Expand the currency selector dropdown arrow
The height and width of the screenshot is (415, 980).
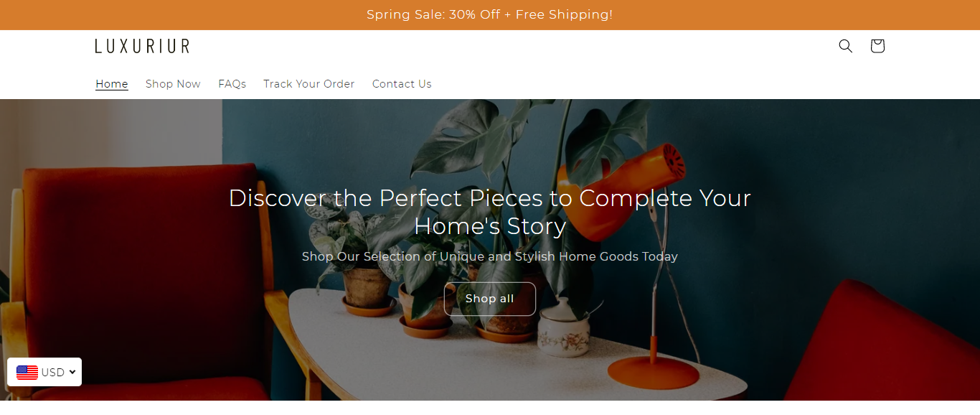click(x=72, y=372)
